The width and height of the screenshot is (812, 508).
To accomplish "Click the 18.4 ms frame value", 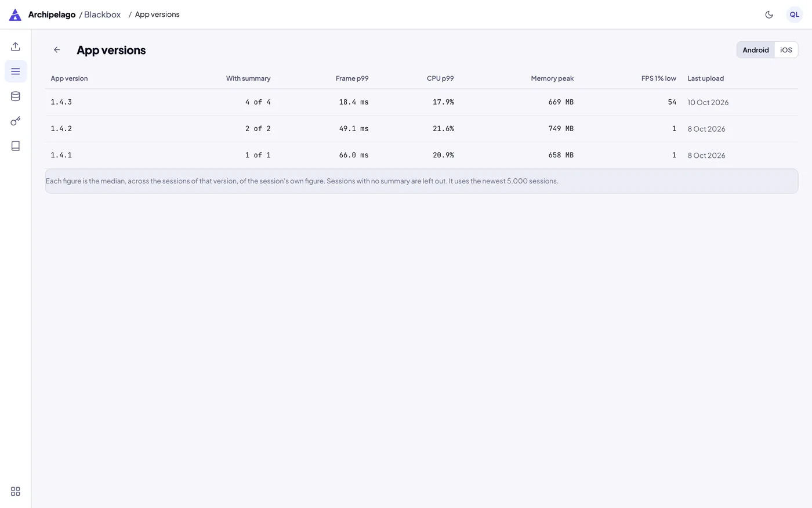I will click(354, 102).
